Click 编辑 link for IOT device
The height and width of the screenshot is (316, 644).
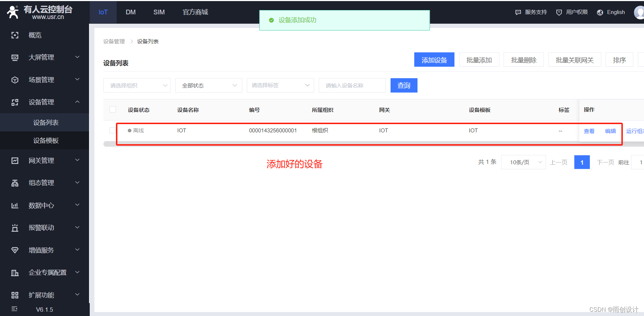(x=610, y=131)
